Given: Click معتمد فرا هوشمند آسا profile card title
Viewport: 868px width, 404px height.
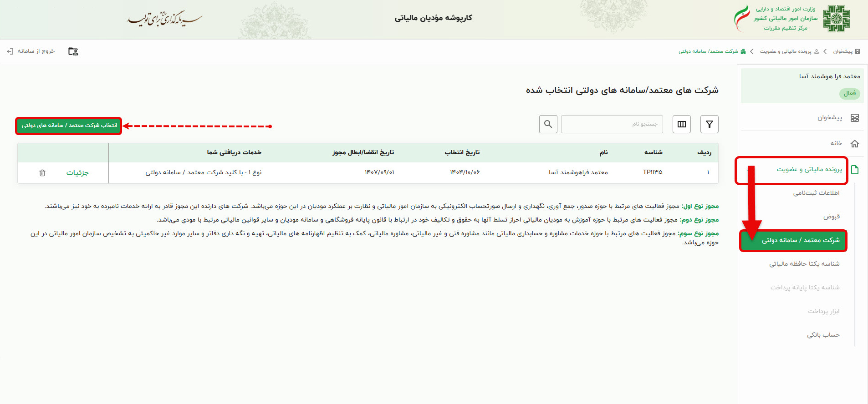Looking at the screenshot, I should tap(830, 76).
